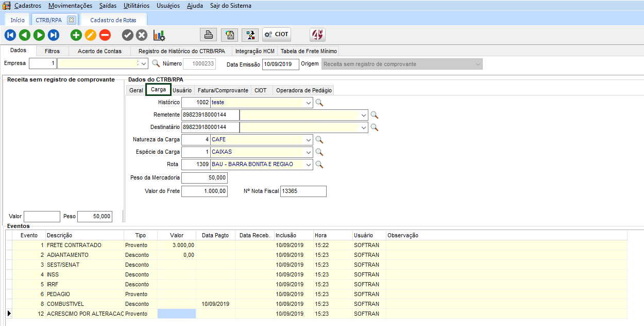Screen dimensions: 644x326
Task: Click the Nº Nota Fiscal field
Action: [303, 191]
